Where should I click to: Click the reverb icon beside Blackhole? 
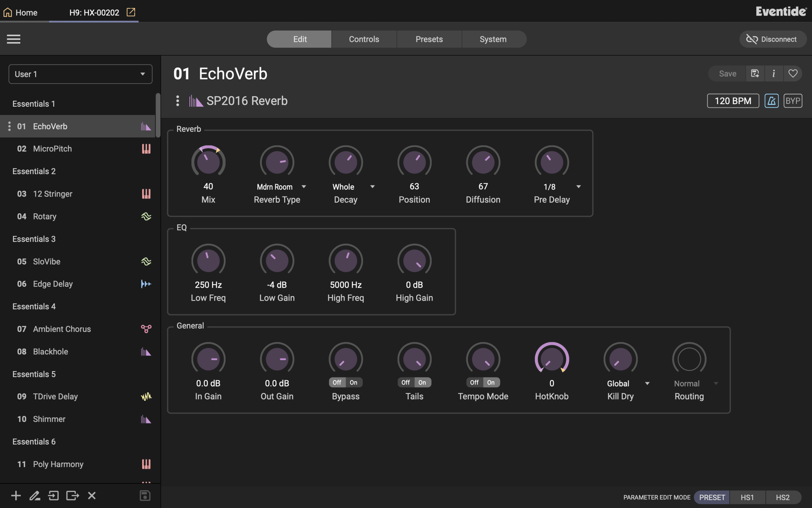click(x=146, y=352)
